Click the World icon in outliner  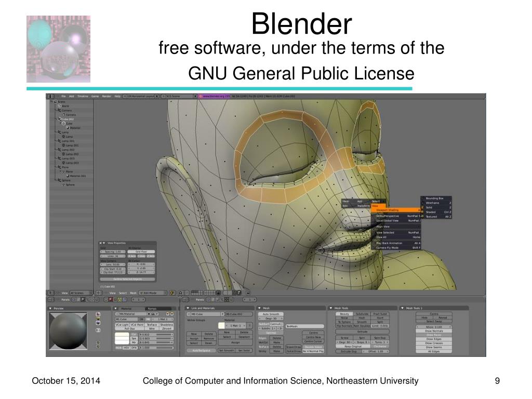click(59, 106)
